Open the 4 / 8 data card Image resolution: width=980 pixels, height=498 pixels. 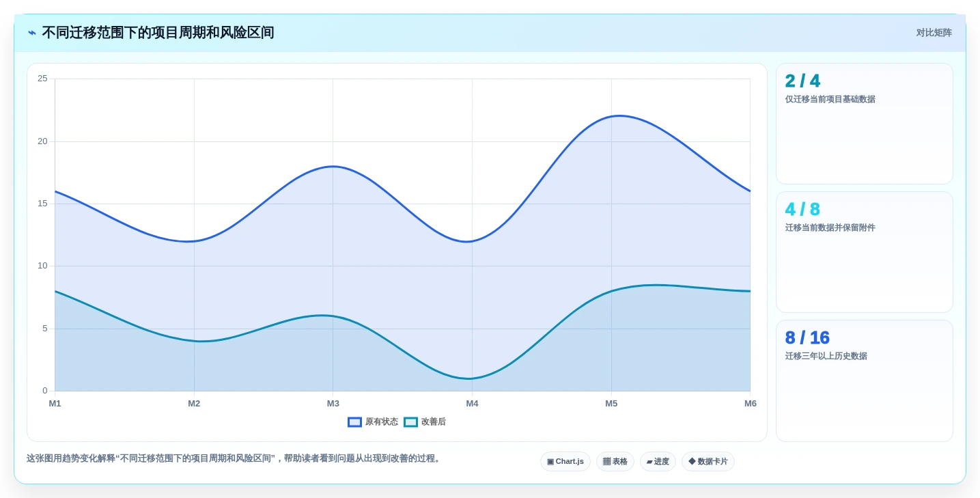click(865, 252)
